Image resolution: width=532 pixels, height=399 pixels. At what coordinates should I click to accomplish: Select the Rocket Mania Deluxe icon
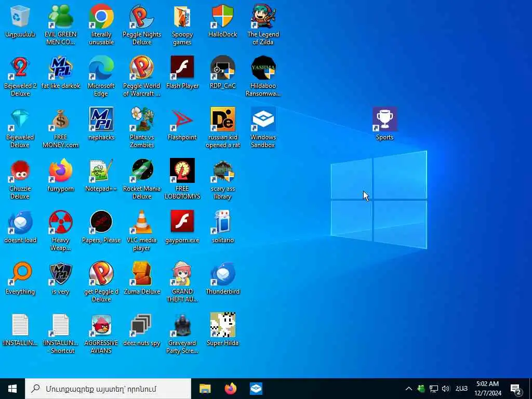coord(141,179)
